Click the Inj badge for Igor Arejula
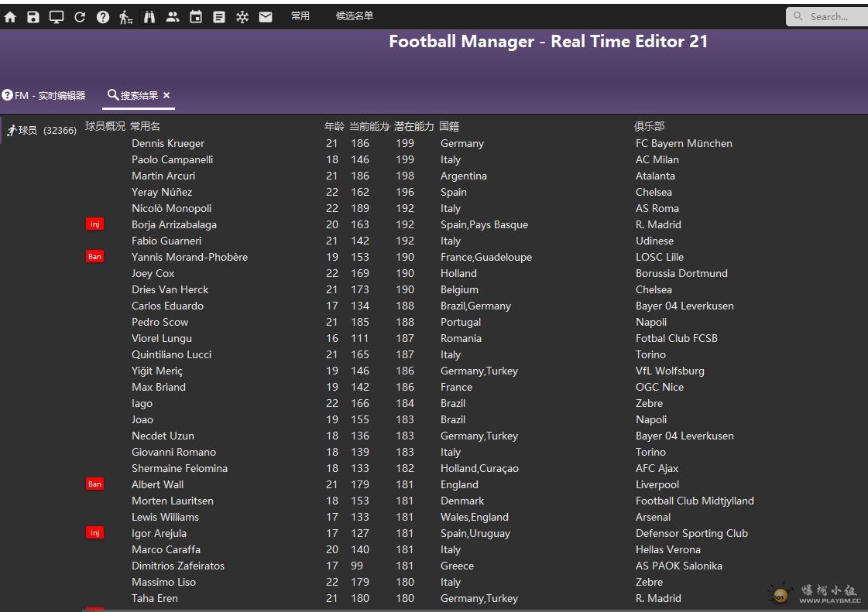The height and width of the screenshot is (612, 868). click(x=94, y=533)
